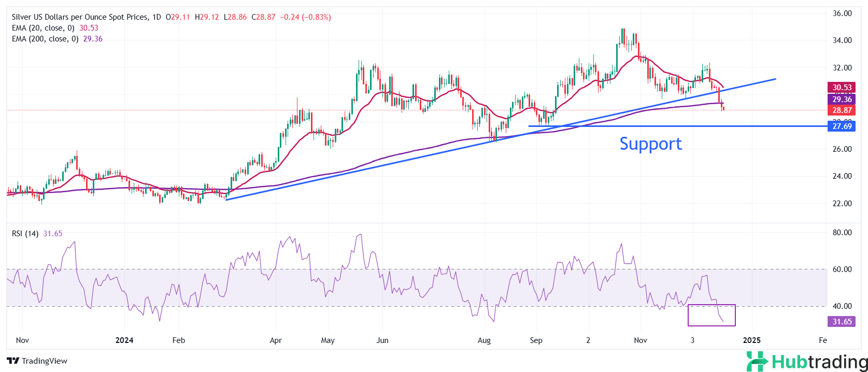Click the 2025 label on time axis
Viewport: 868px width, 372px height.
pyautogui.click(x=751, y=340)
